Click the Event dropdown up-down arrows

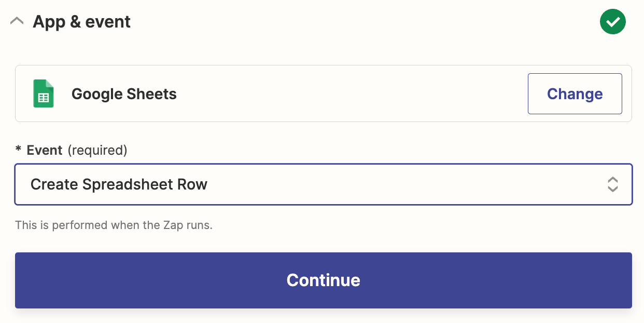(612, 184)
